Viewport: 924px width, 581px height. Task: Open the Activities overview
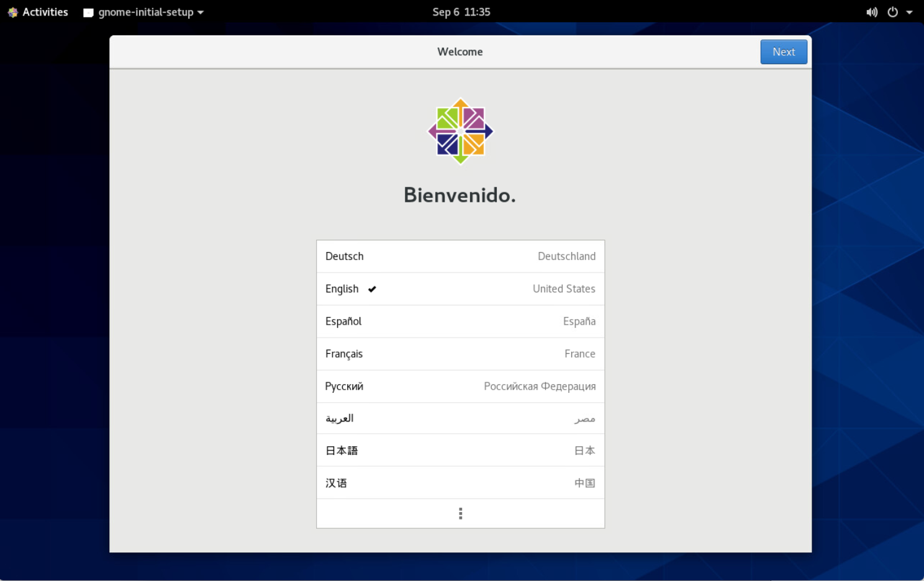(38, 12)
